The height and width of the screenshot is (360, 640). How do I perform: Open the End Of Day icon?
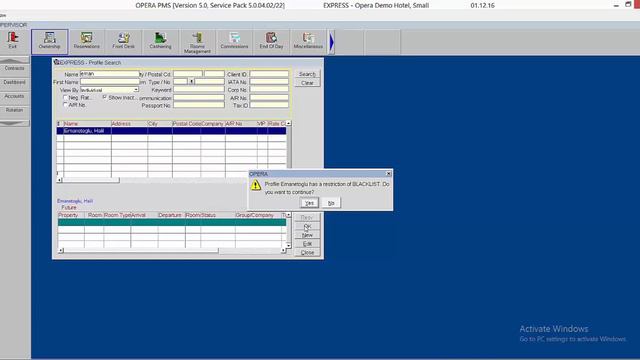271,41
